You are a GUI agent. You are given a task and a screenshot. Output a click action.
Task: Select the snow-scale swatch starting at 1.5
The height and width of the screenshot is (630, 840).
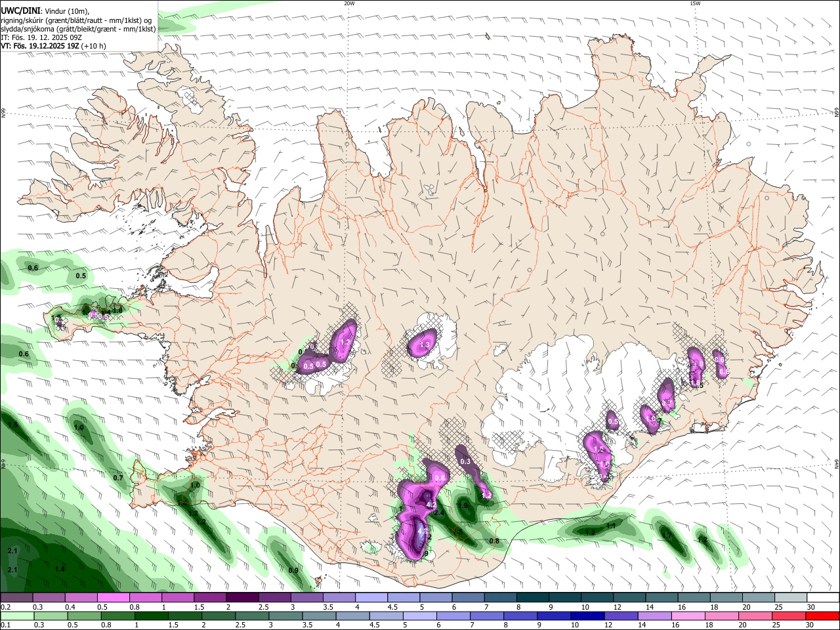click(x=210, y=598)
